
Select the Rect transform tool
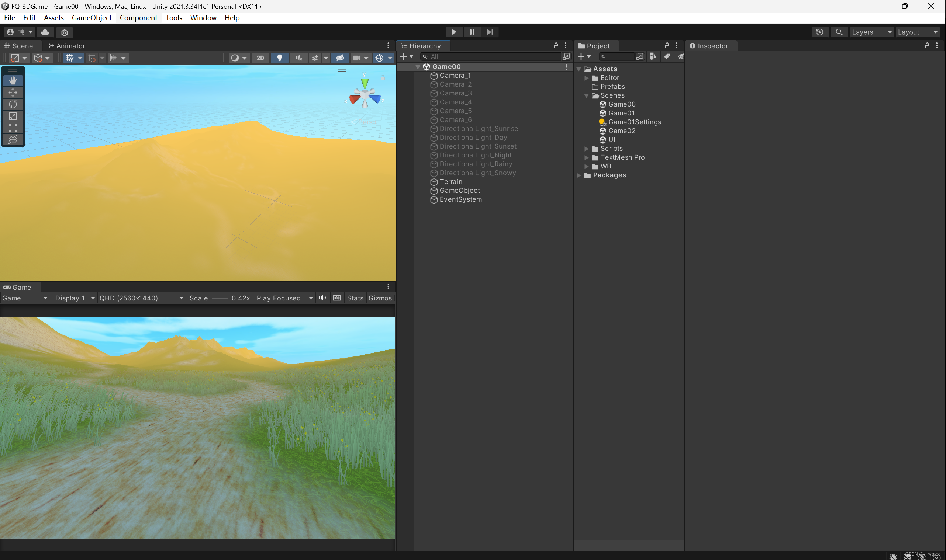(13, 128)
